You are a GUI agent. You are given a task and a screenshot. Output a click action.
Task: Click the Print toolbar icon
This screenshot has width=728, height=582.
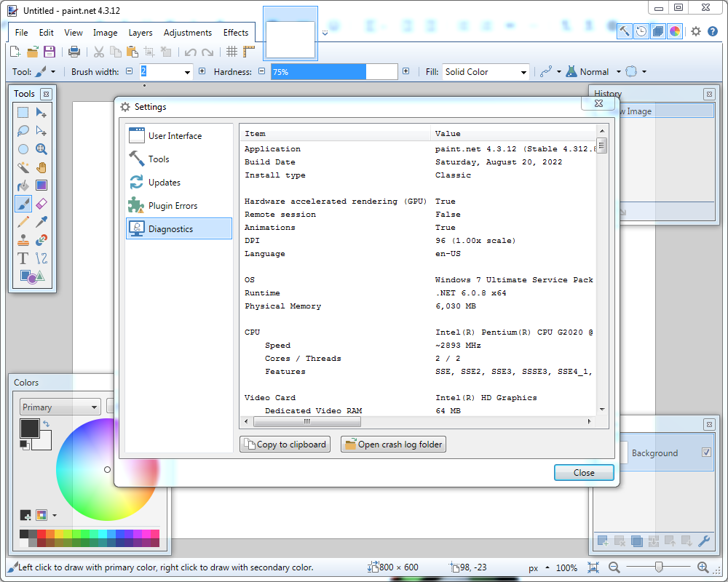pos(74,52)
